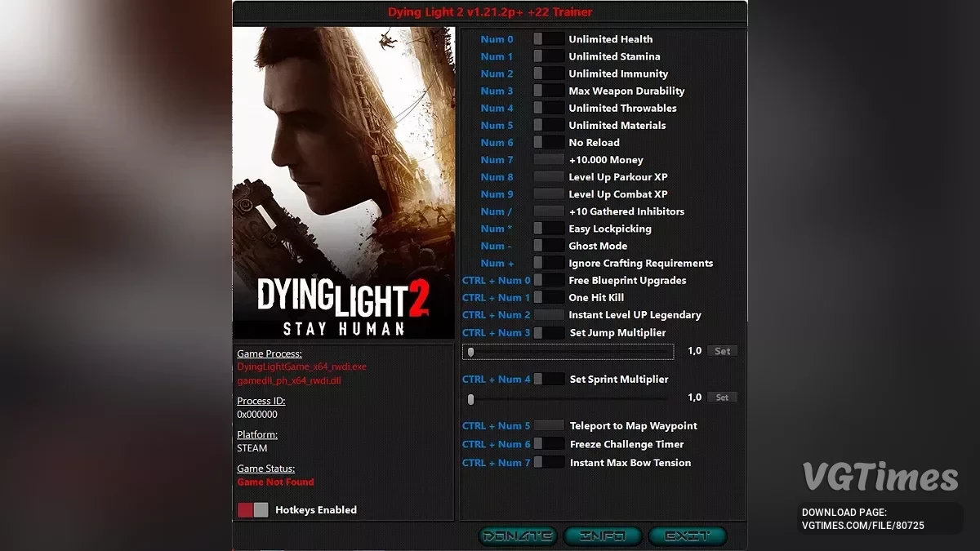Click the Sprint Multiplier slider handle
The image size is (980, 551).
[470, 399]
